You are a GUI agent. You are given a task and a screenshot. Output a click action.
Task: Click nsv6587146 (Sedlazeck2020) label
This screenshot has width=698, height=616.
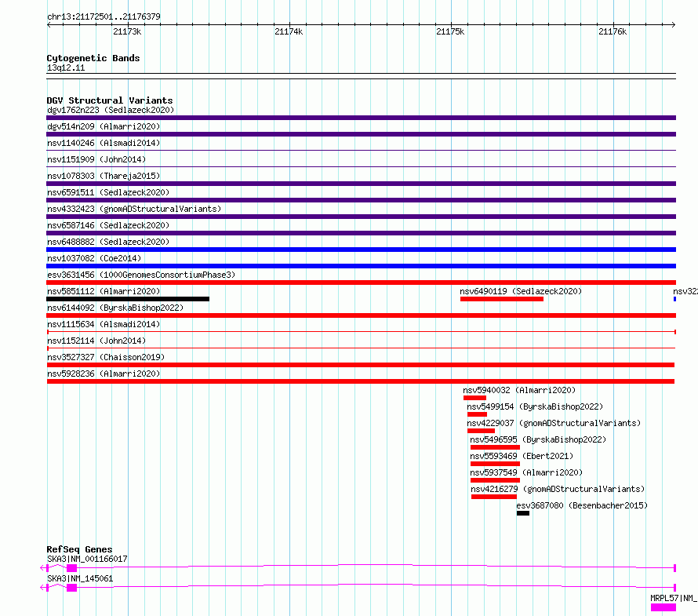108,225
